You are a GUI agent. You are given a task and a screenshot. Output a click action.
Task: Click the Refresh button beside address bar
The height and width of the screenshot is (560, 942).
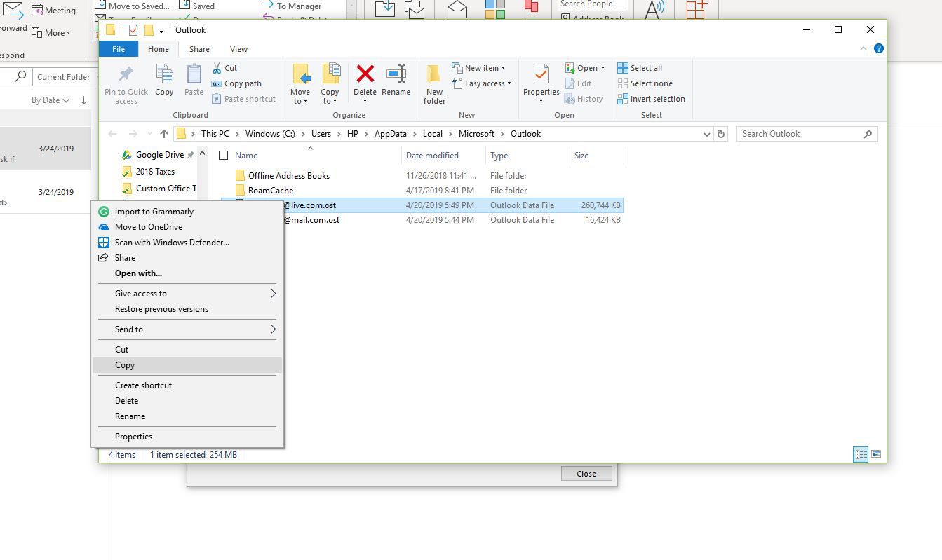coord(720,134)
